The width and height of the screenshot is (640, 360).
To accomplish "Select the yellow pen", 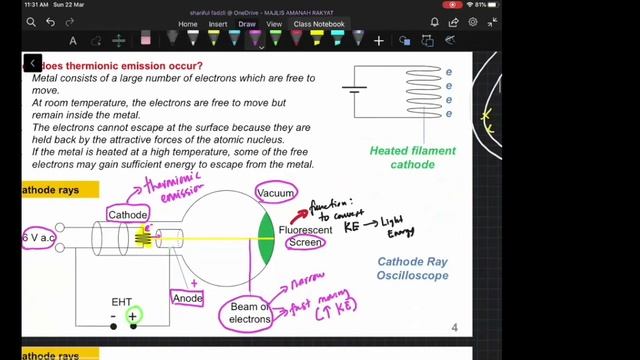I will [x=213, y=38].
